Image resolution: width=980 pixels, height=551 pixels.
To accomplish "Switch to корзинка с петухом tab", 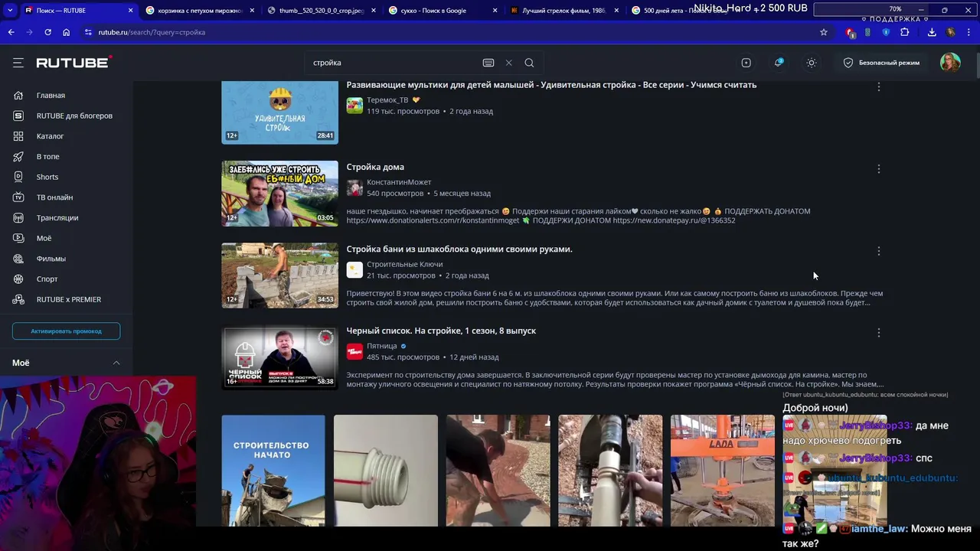I will [200, 11].
